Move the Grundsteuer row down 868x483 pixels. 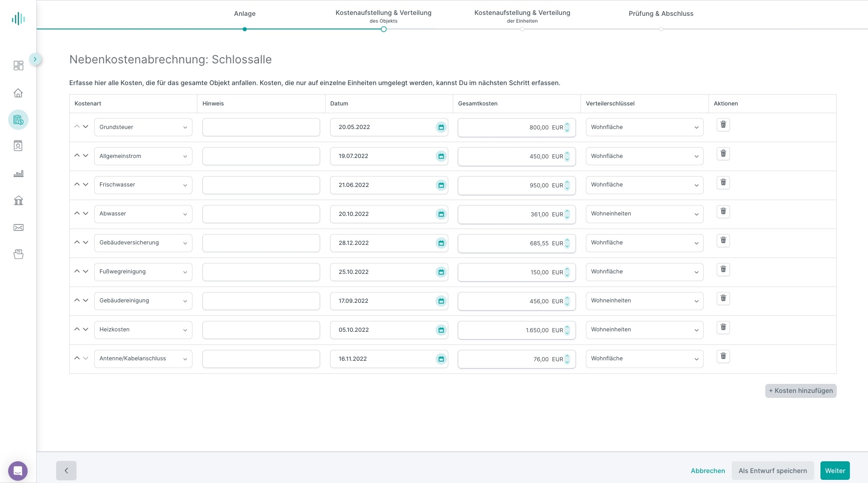86,127
